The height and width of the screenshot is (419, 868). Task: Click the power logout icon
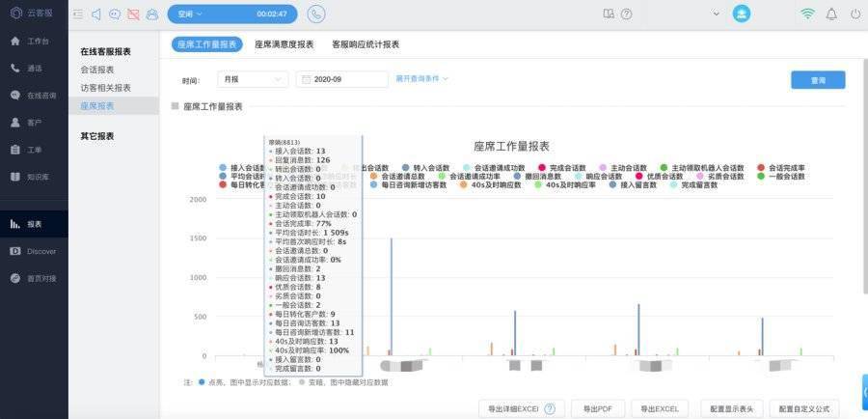pos(854,14)
